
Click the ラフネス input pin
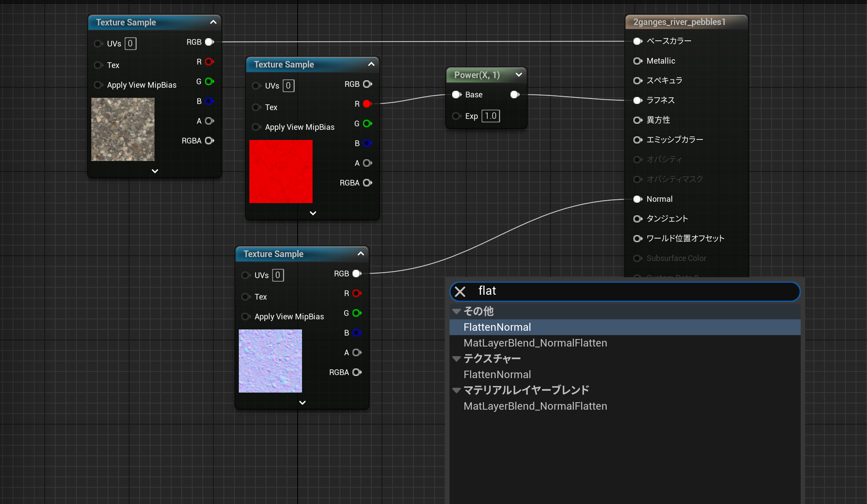pyautogui.click(x=637, y=100)
